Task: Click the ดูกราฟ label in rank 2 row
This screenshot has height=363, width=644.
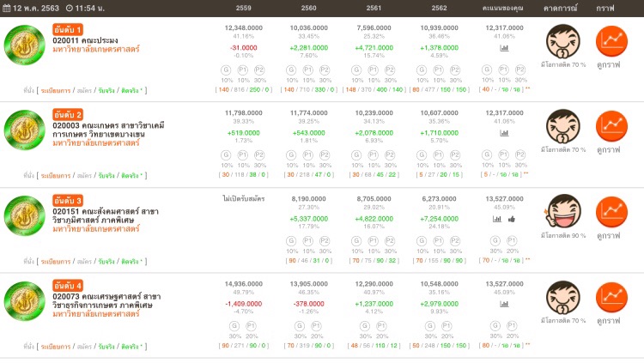Action: point(611,149)
